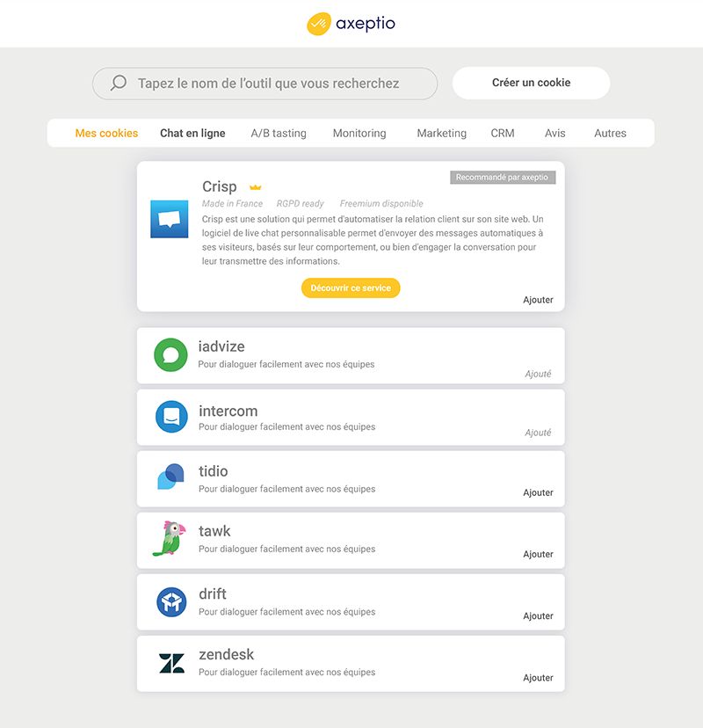The width and height of the screenshot is (703, 728).
Task: Open the Mes cookies tab
Action: coord(106,134)
